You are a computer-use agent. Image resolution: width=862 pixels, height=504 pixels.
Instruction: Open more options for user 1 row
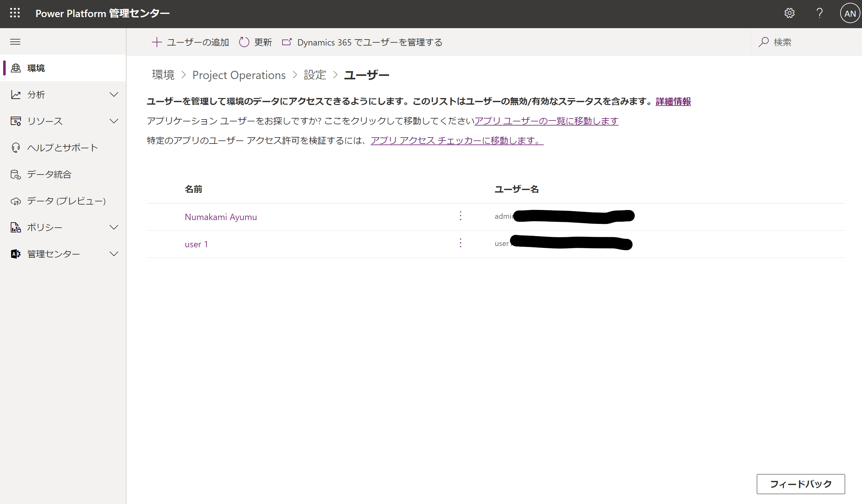(460, 243)
